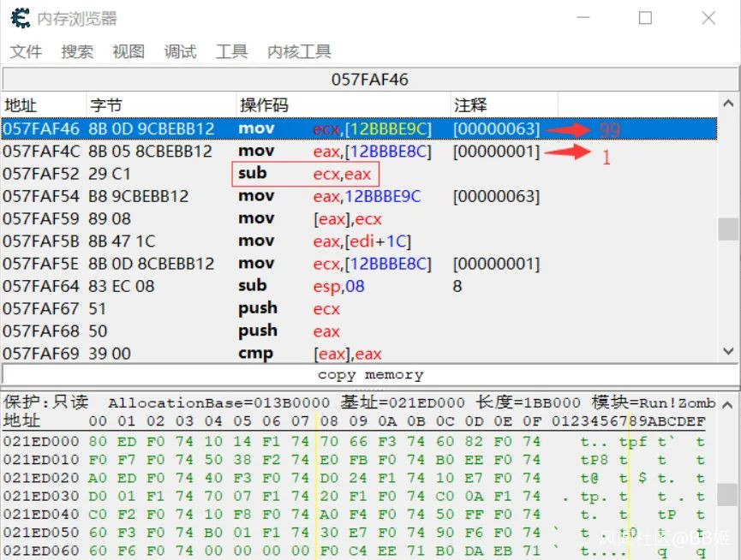Click comment [00000063] on row 057FAF54
The height and width of the screenshot is (560, 741).
496,196
